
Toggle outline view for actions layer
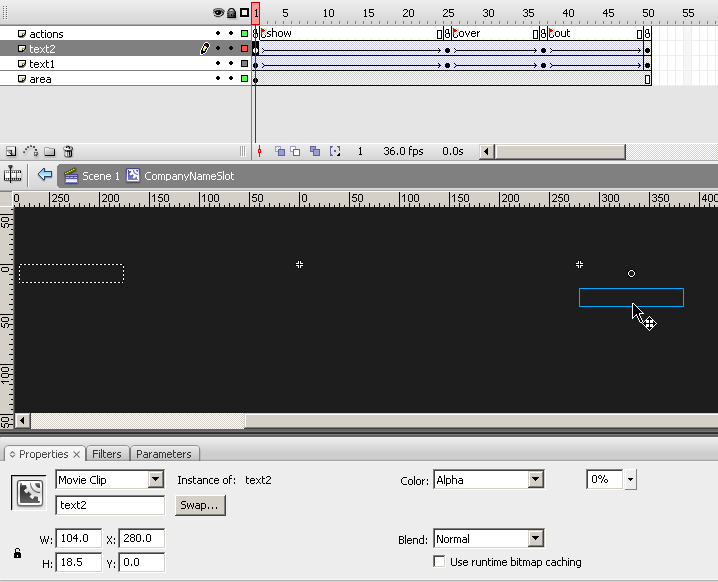click(x=244, y=34)
